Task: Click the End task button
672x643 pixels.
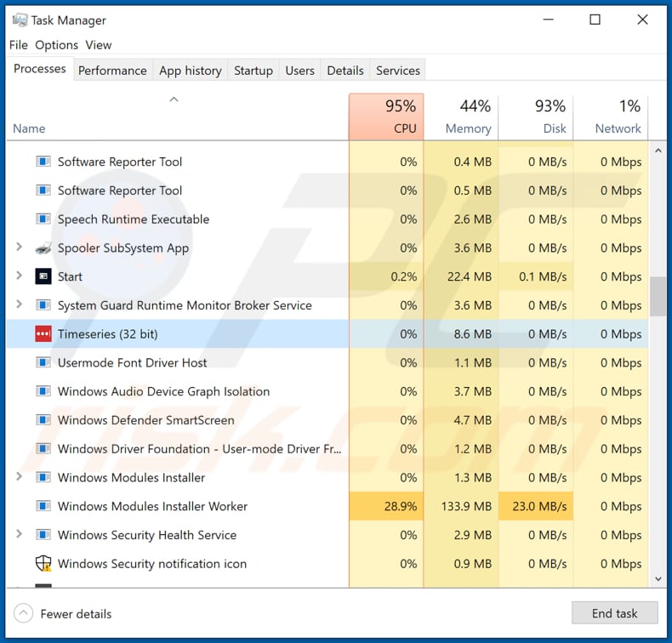Action: pos(614,613)
